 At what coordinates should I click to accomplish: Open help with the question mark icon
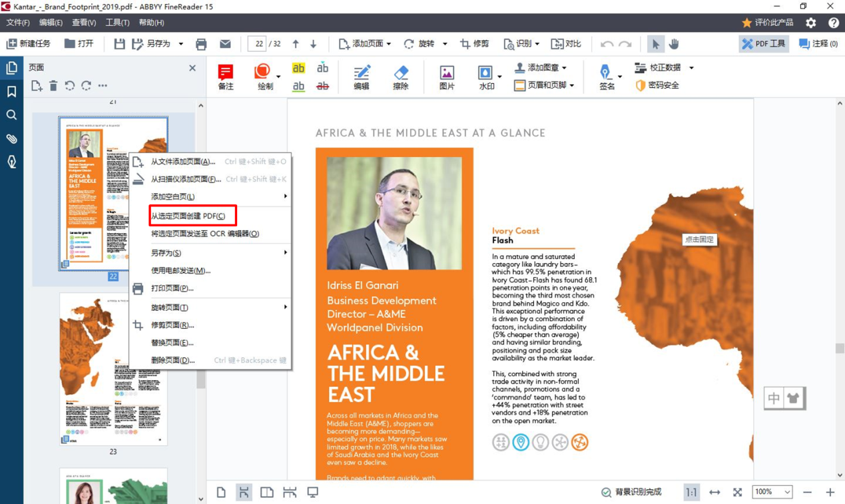833,23
